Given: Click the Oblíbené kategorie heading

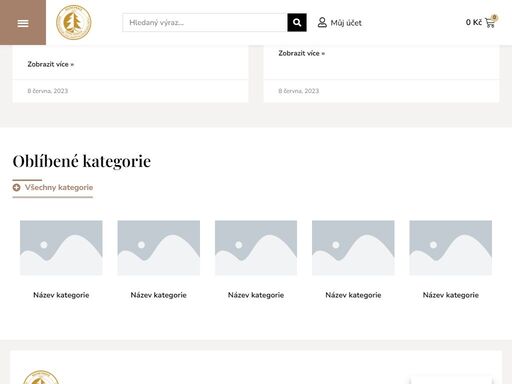Looking at the screenshot, I should coord(82,161).
